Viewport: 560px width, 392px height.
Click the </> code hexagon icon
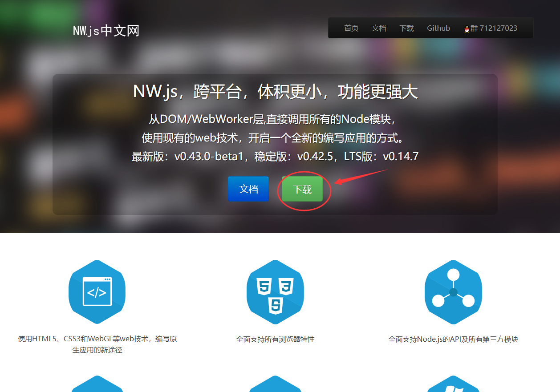click(97, 291)
